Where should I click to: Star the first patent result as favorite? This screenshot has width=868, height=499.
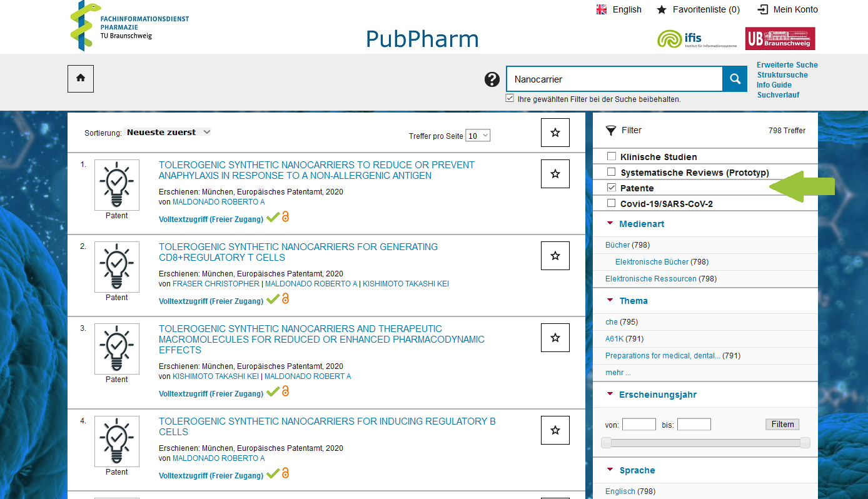(555, 174)
